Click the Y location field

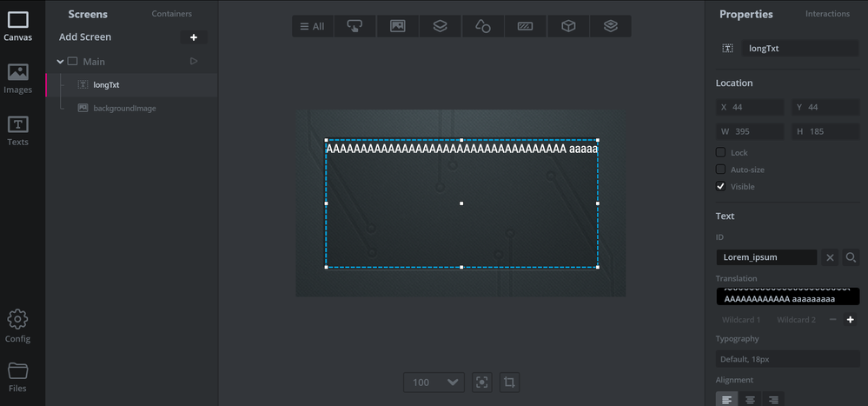[825, 107]
